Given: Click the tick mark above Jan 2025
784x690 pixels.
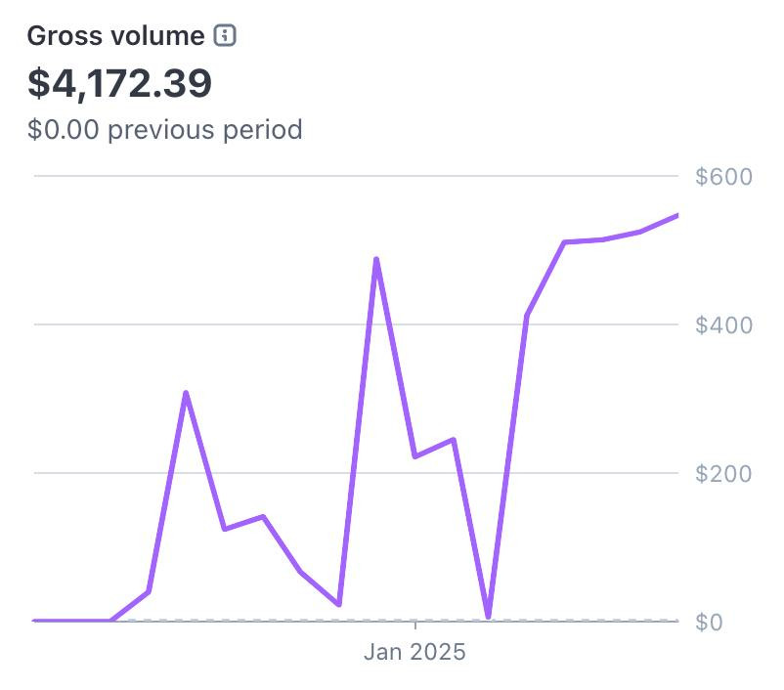Looking at the screenshot, I should point(415,625).
